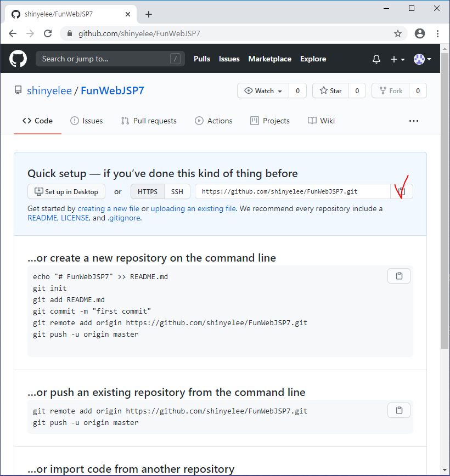450x476 pixels.
Task: Click the 'git add README.md' line
Action: tap(69, 299)
